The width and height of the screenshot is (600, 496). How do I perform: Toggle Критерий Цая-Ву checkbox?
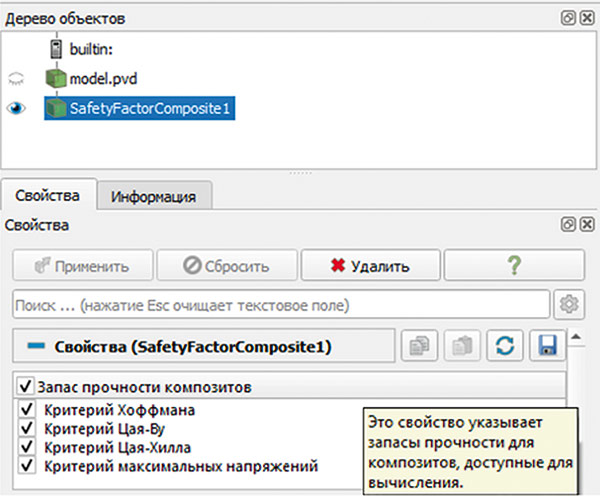[27, 429]
